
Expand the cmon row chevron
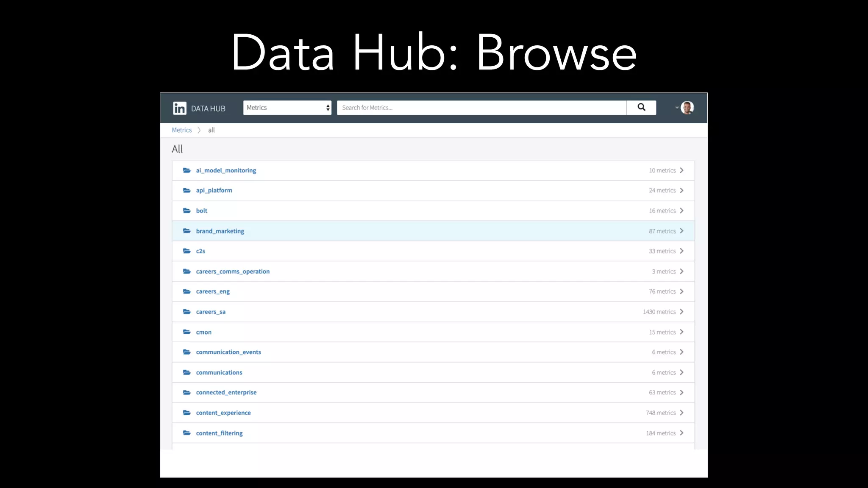pyautogui.click(x=682, y=332)
